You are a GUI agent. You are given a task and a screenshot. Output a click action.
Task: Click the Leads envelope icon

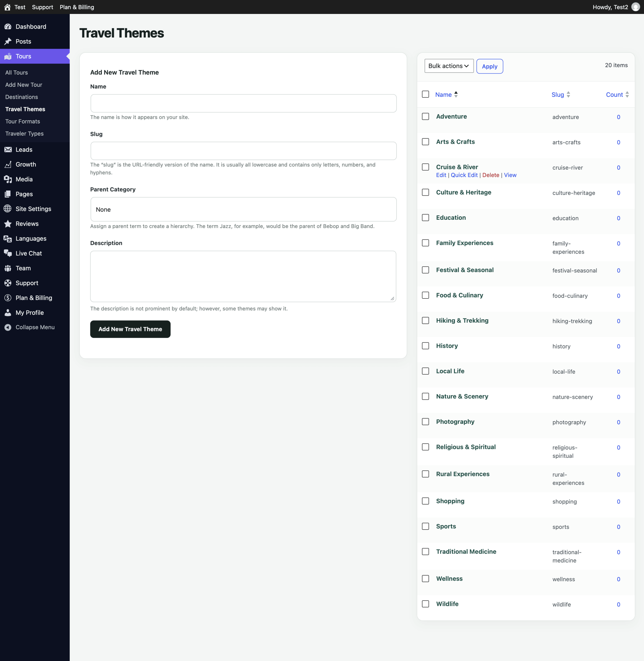tap(8, 149)
